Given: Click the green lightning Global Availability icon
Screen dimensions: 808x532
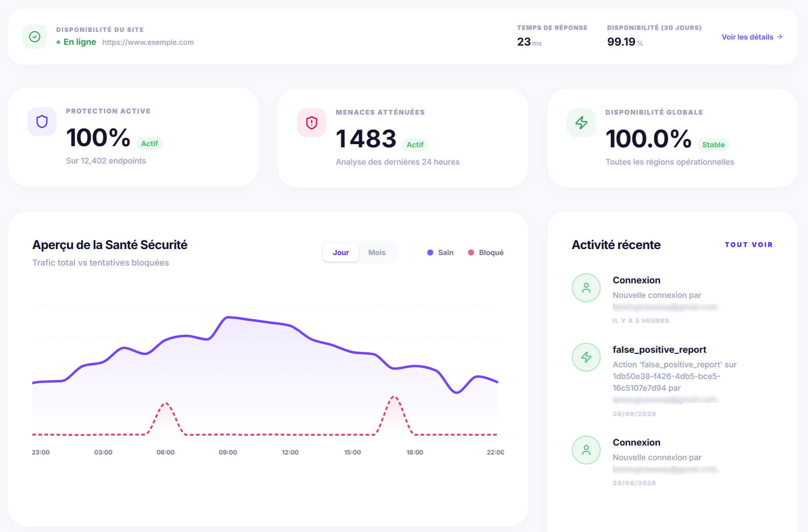Looking at the screenshot, I should (x=581, y=123).
